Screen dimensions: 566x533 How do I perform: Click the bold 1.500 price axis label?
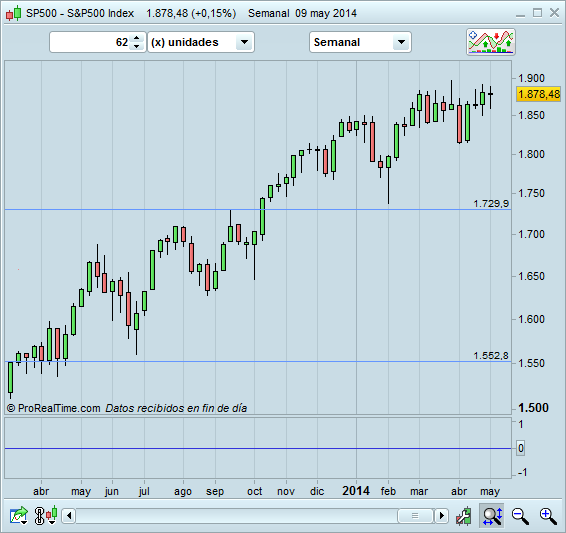pyautogui.click(x=533, y=408)
